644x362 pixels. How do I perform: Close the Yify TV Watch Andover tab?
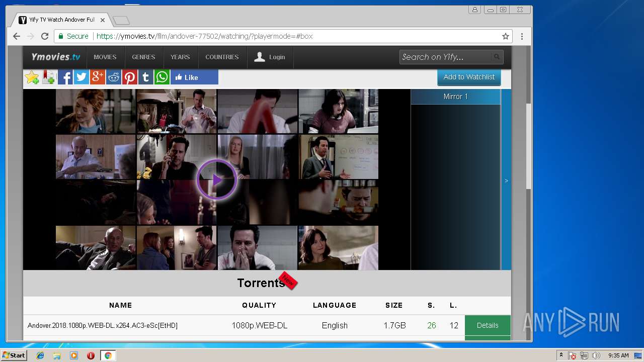103,20
